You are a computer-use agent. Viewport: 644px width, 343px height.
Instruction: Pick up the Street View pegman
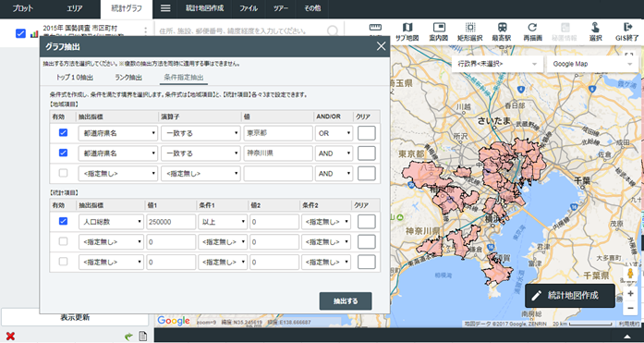click(630, 274)
